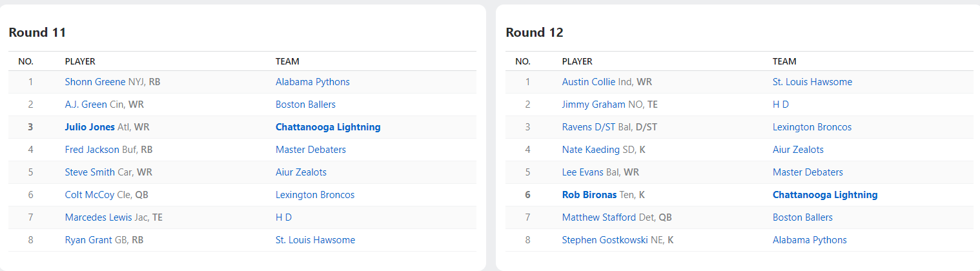Click Matthew Stafford player link
Screen dimensions: 980x271
(x=599, y=217)
